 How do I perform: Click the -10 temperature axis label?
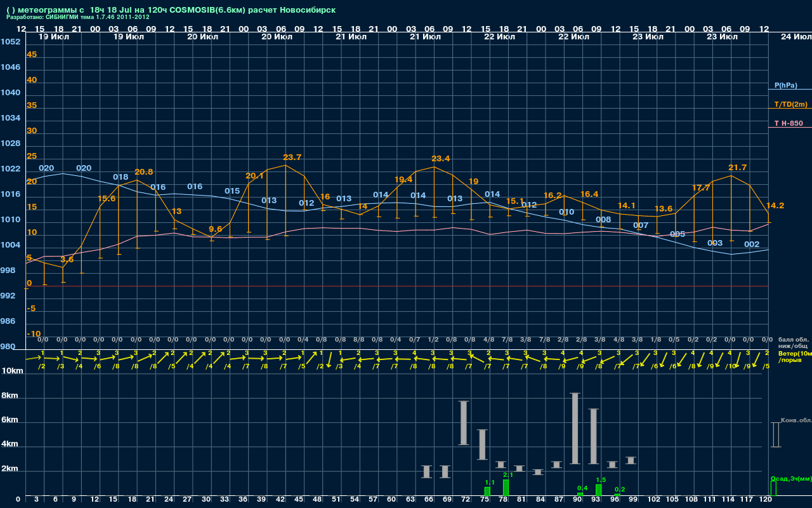coord(34,333)
